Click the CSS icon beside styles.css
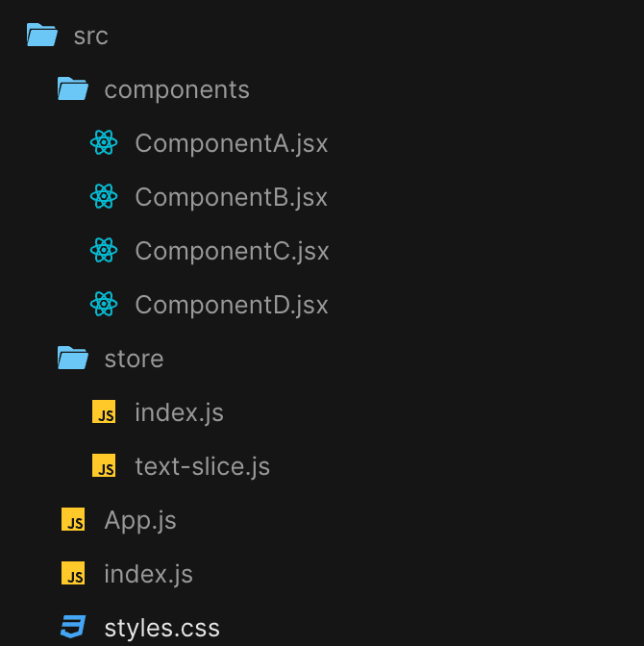This screenshot has width=644, height=646. tap(73, 627)
